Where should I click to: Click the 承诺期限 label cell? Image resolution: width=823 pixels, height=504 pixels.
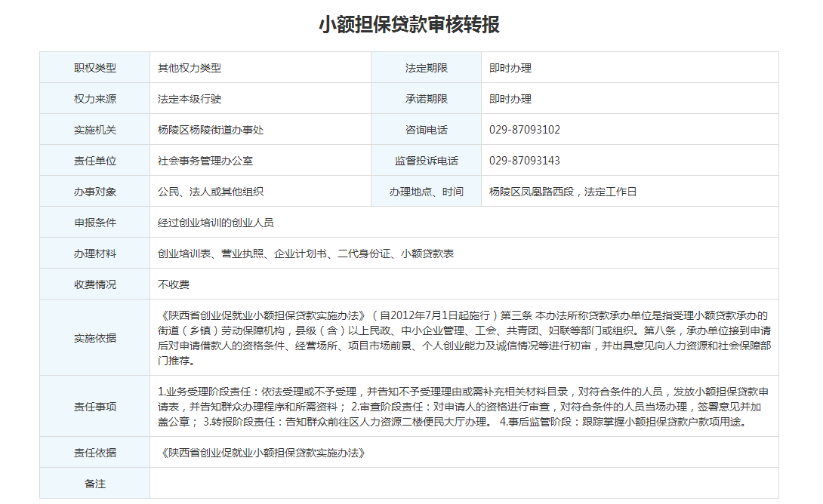coord(426,99)
